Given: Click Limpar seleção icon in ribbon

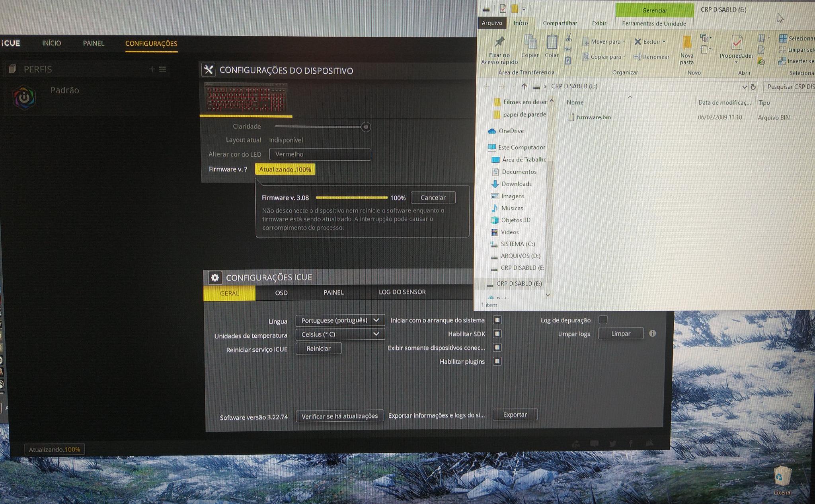Looking at the screenshot, I should (783, 50).
